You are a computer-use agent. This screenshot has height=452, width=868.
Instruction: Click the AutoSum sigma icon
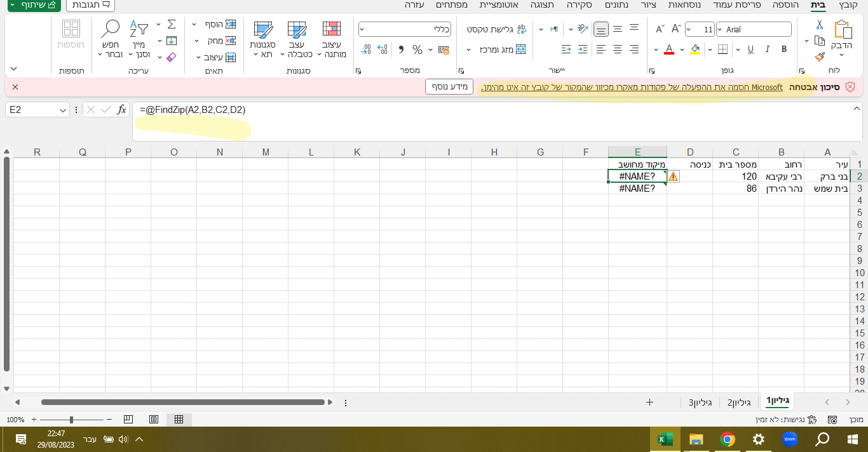pos(172,25)
